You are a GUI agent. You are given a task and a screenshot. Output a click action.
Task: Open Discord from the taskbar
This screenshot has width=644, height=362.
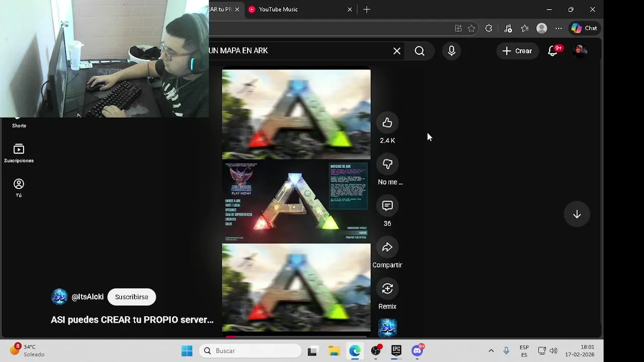tap(418, 350)
